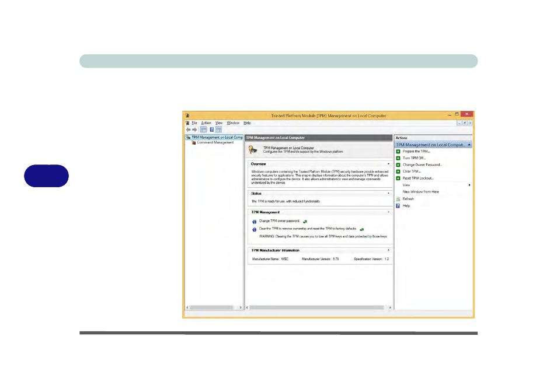
Task: Click the console icon left of the File menu
Action: click(187, 123)
